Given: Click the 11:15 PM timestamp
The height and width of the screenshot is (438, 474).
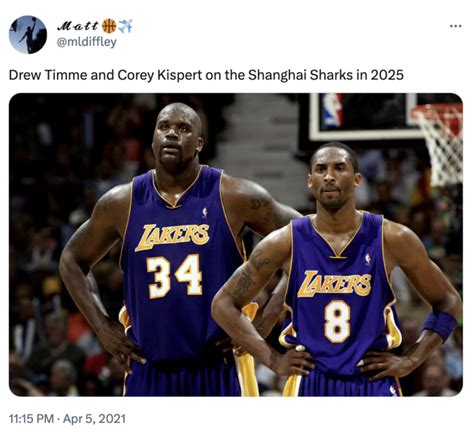Looking at the screenshot, I should [31, 418].
